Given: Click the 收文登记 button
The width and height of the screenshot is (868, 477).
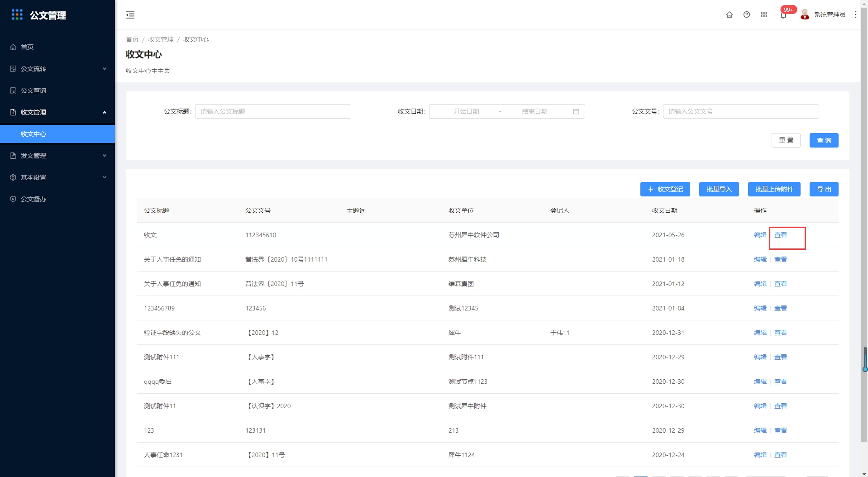Looking at the screenshot, I should [665, 189].
